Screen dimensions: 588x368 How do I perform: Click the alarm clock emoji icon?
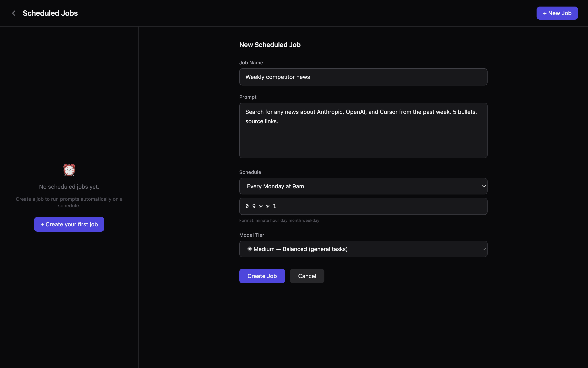[x=69, y=170]
